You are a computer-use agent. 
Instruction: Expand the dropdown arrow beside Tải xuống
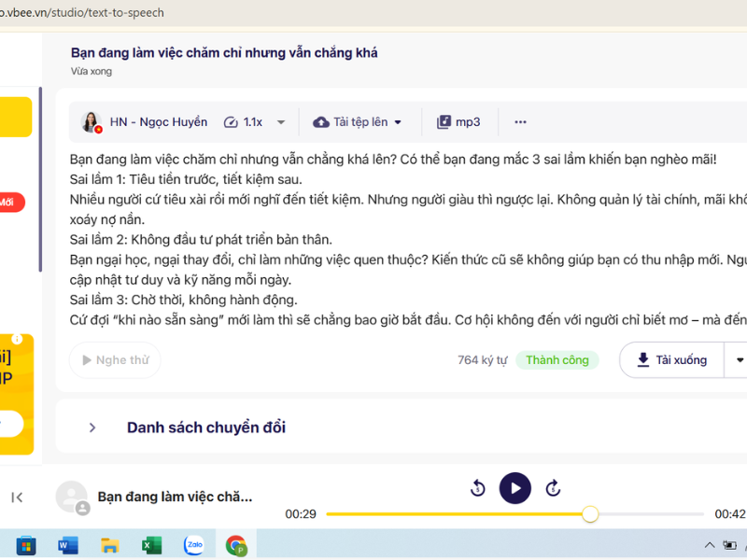(740, 360)
